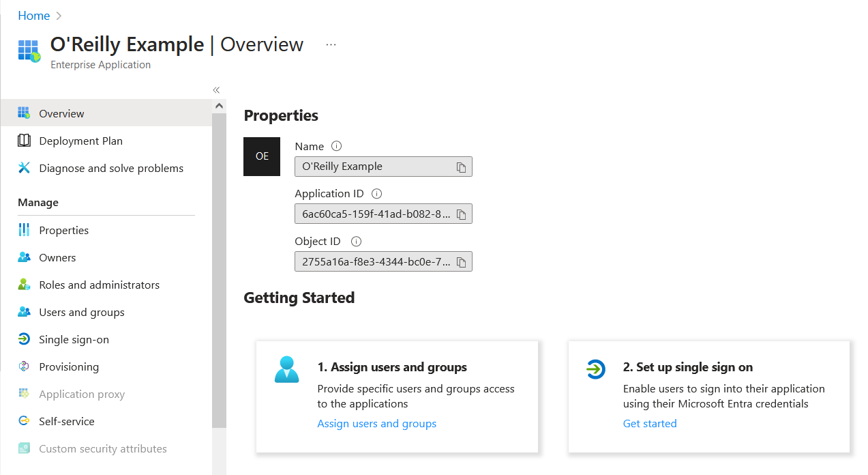This screenshot has width=868, height=475.
Task: Click the enterprise application grid icon in header
Action: (x=29, y=51)
